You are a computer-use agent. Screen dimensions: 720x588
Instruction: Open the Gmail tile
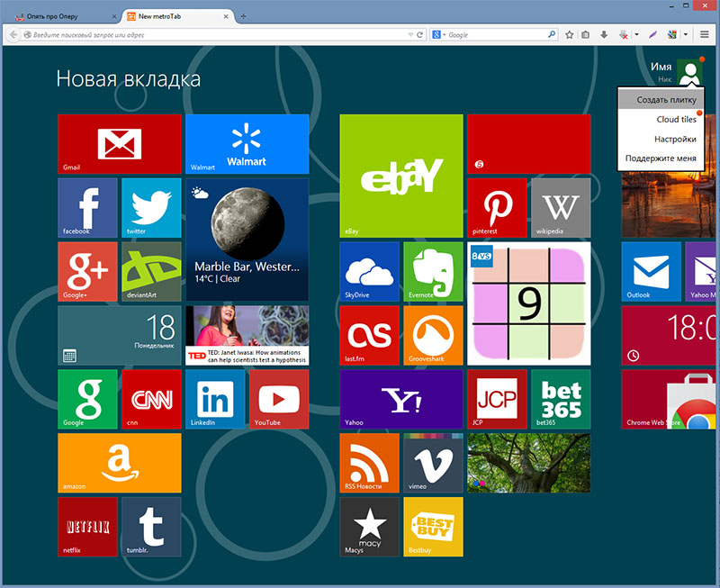click(119, 144)
